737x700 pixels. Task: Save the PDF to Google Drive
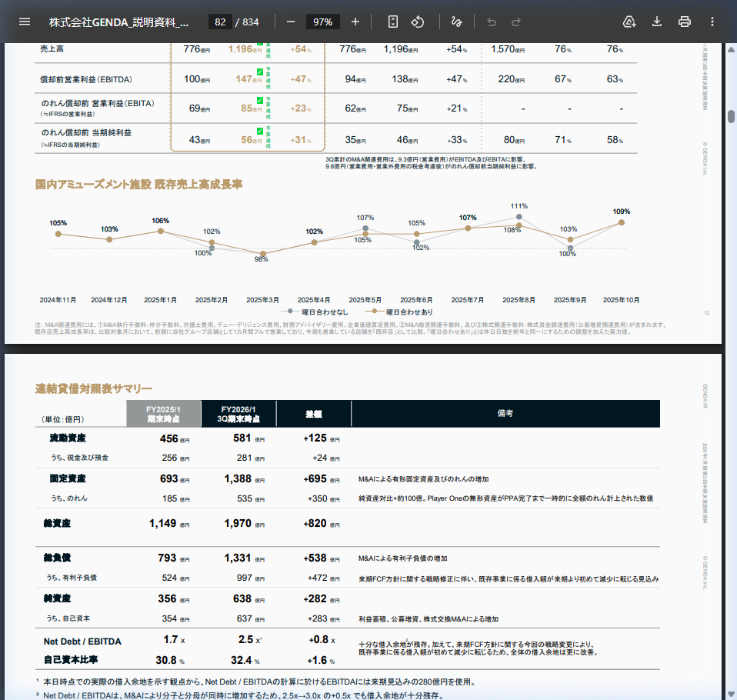click(x=629, y=22)
